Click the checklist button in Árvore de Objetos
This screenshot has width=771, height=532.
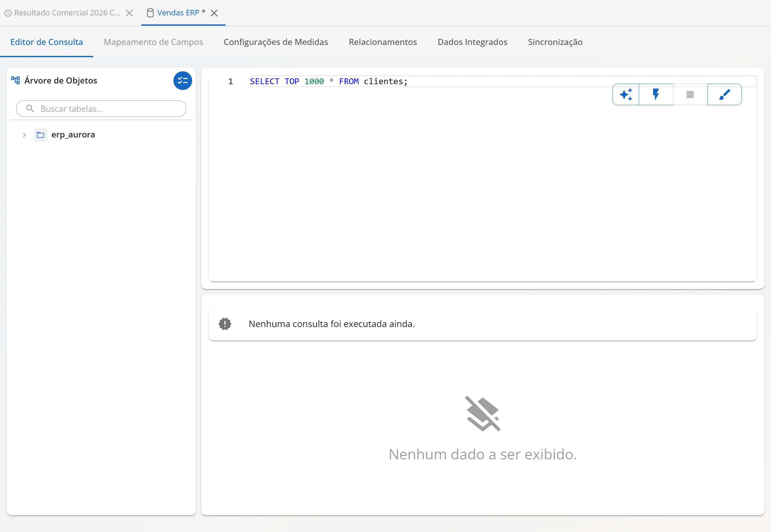(182, 81)
